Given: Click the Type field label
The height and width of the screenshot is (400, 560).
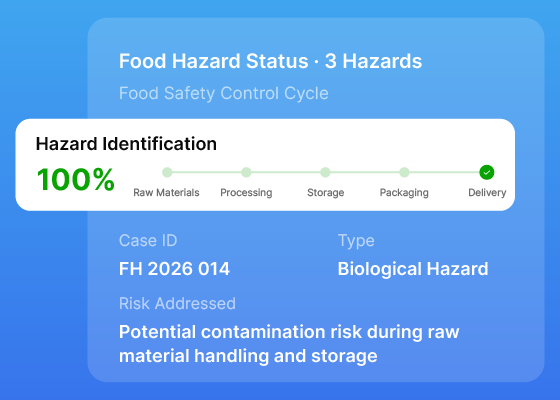Looking at the screenshot, I should (356, 241).
